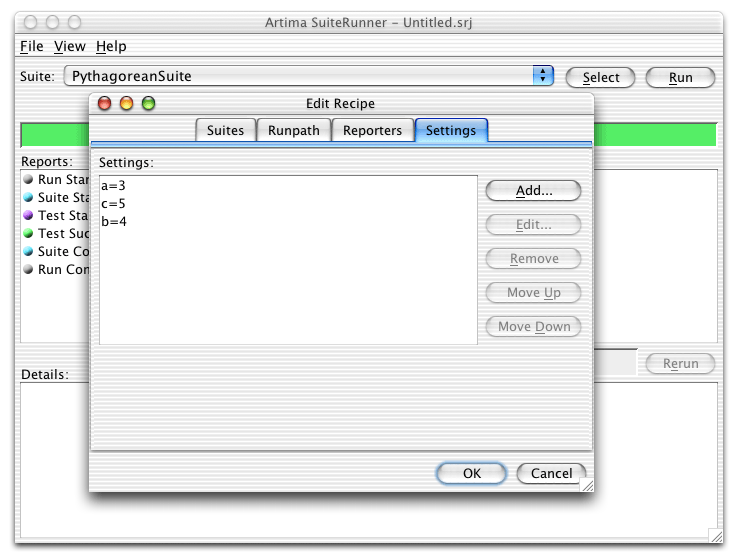This screenshot has height=560, width=740.
Task: Click inside the Details text area
Action: click(368, 514)
